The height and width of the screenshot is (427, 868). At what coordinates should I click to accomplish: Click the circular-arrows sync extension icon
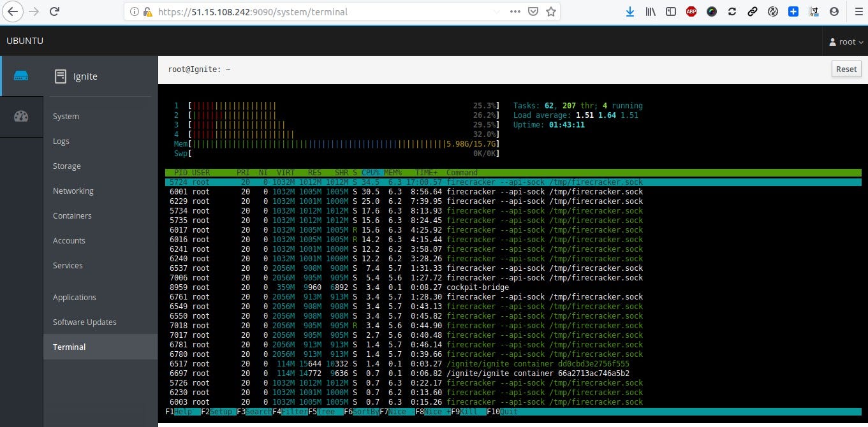pyautogui.click(x=732, y=11)
